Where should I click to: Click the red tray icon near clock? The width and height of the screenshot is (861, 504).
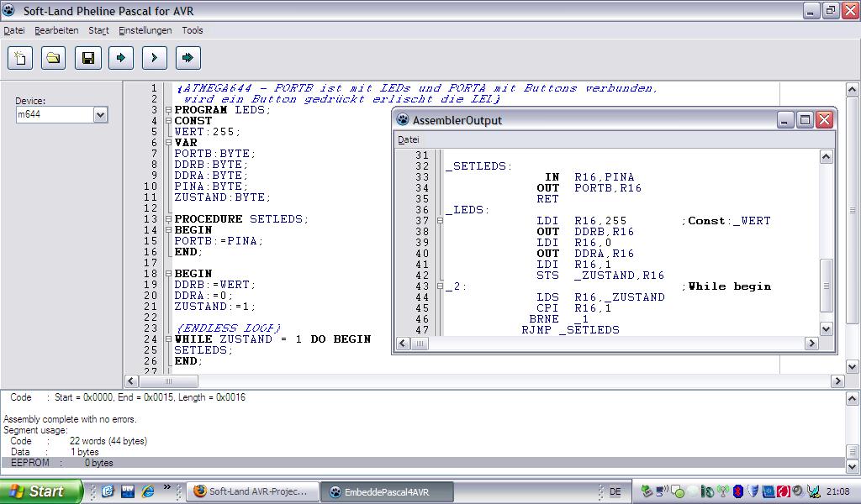coord(783,491)
